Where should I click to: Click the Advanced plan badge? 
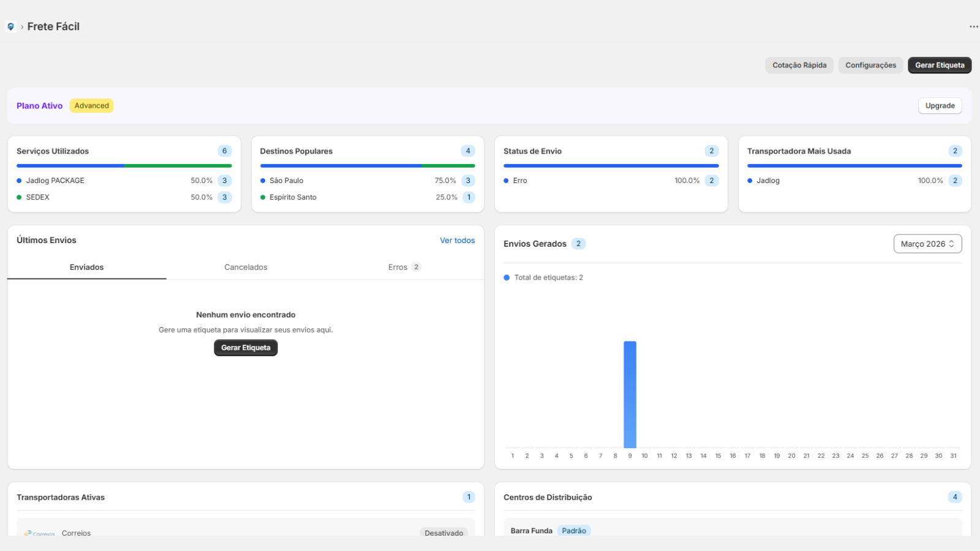(x=92, y=106)
